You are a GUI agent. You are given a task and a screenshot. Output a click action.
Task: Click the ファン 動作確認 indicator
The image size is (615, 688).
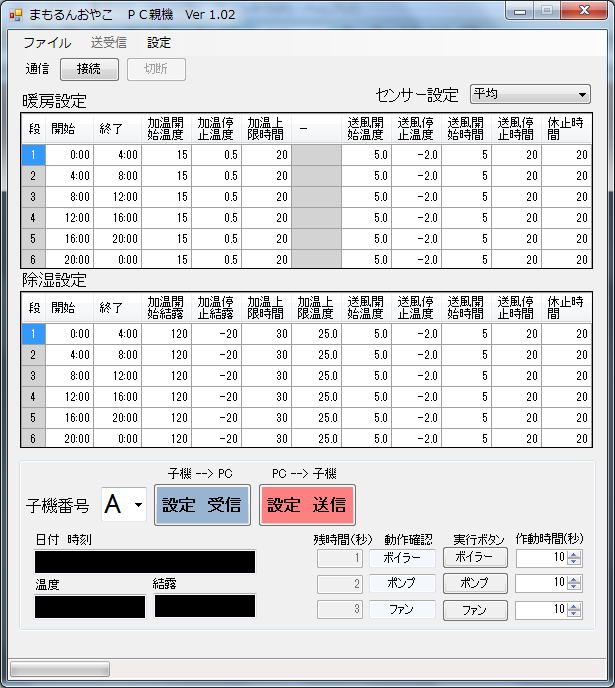coord(402,609)
